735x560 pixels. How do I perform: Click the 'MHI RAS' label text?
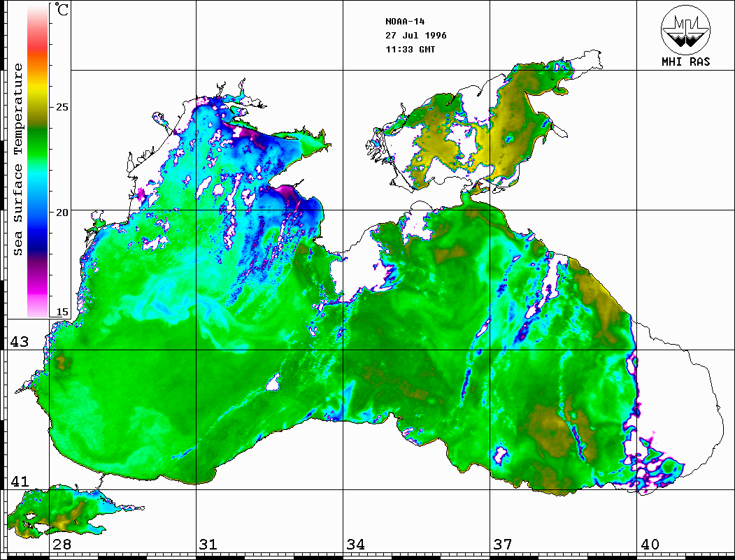686,62
